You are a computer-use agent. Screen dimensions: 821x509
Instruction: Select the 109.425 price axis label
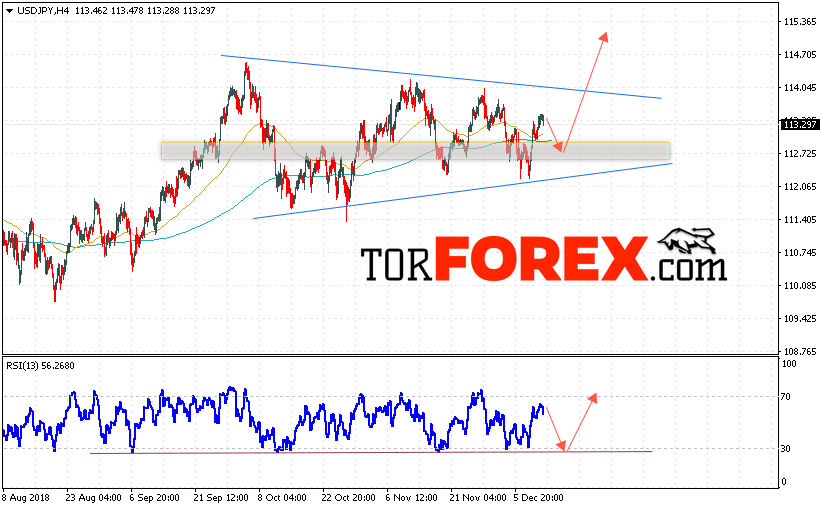800,318
